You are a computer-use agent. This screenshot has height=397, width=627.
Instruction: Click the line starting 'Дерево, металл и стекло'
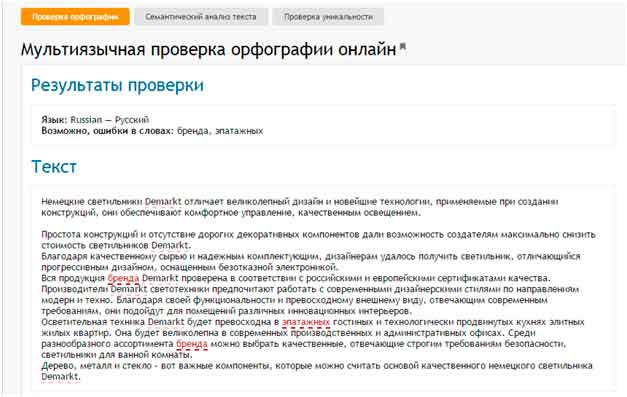tap(317, 366)
